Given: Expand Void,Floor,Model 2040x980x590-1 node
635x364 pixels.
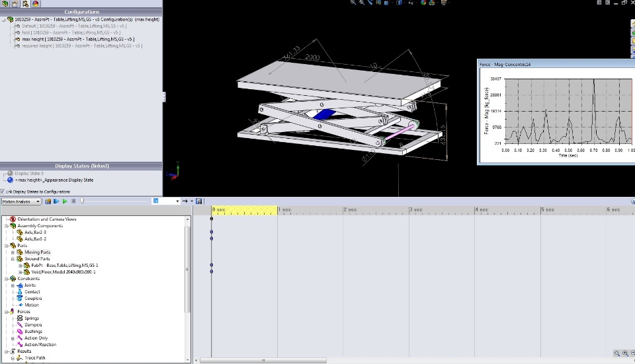Looking at the screenshot, I should coord(20,272).
